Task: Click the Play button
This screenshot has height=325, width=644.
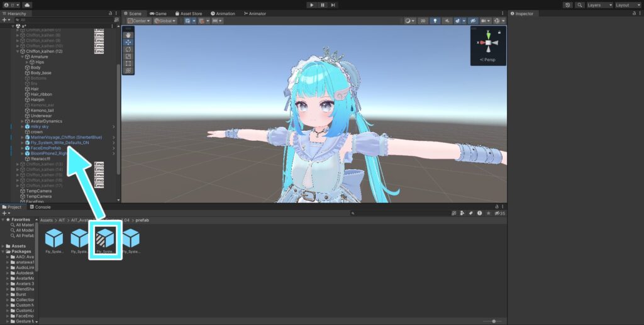Action: pyautogui.click(x=311, y=5)
